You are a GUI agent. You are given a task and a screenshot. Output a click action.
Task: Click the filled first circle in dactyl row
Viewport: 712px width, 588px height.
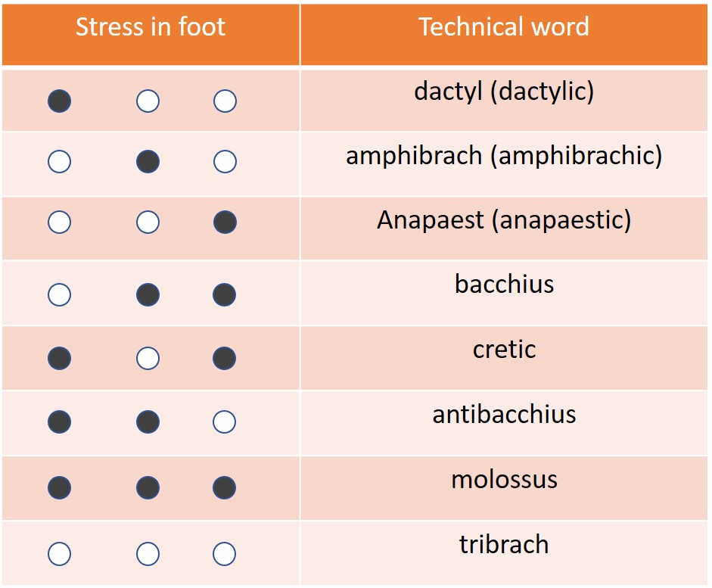[60, 101]
